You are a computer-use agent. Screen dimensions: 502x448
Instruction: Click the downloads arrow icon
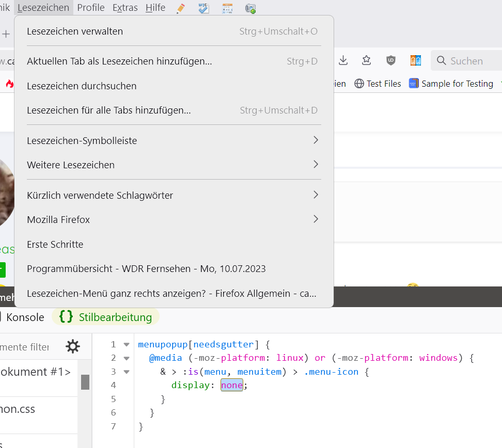[x=343, y=60]
